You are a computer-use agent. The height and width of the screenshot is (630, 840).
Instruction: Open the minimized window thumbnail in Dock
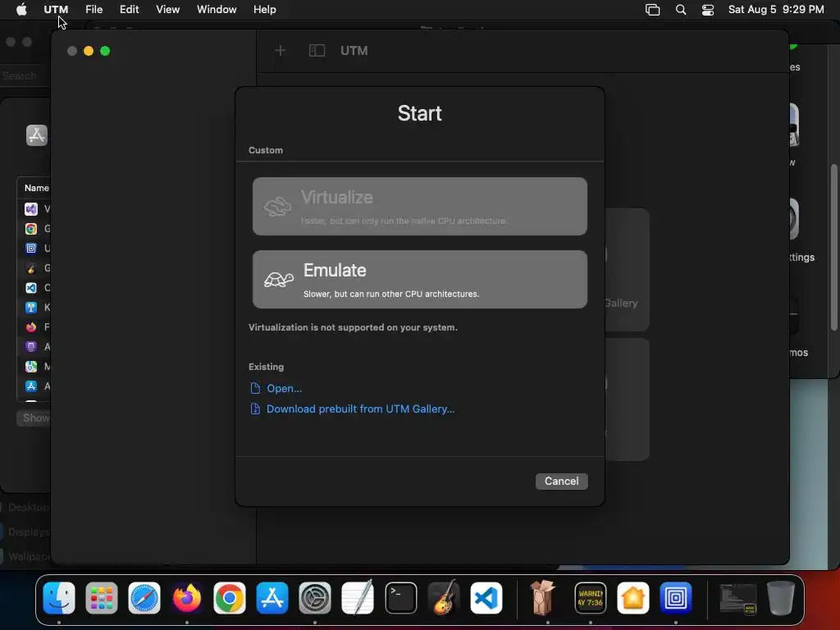[737, 599]
